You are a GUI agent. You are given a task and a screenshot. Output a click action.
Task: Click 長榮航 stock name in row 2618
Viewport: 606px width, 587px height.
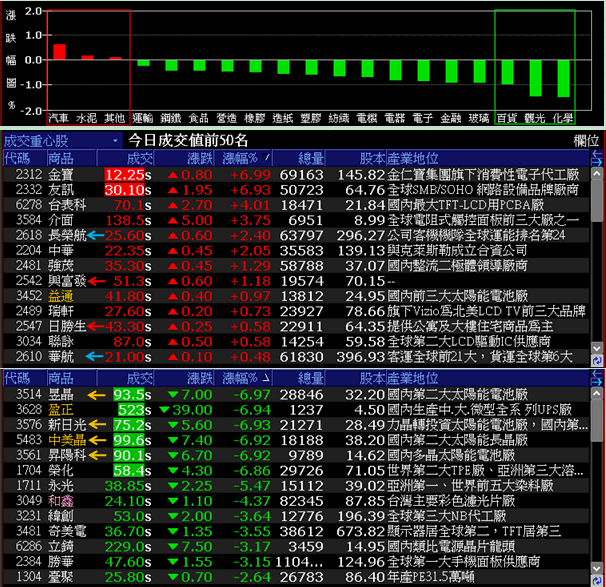click(67, 235)
